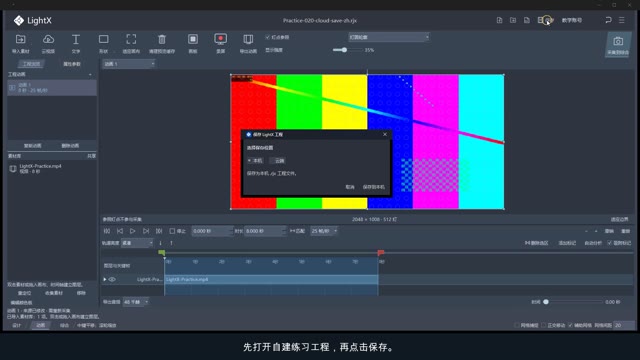Click the camera capture icon at top right

[x=618, y=41]
